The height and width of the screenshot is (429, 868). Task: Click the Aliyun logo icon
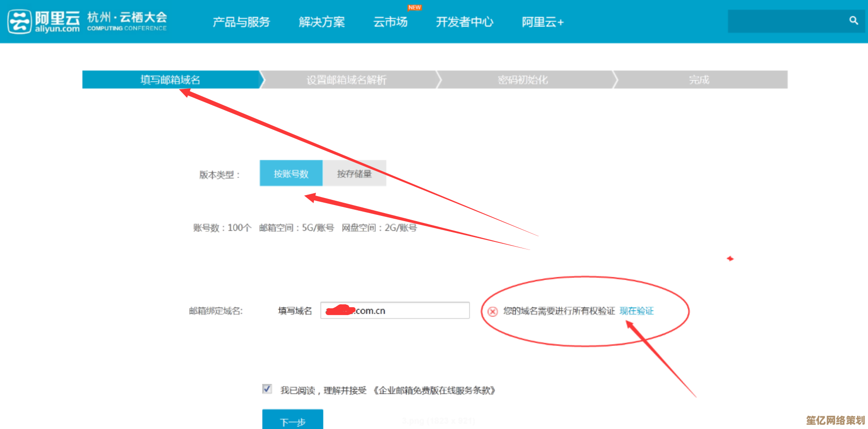[20, 22]
